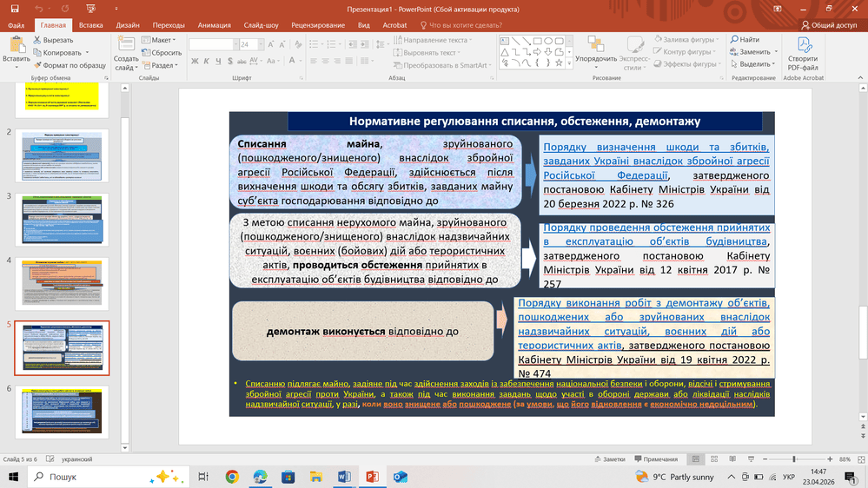Open the Select (Выделить) dropdown

756,64
